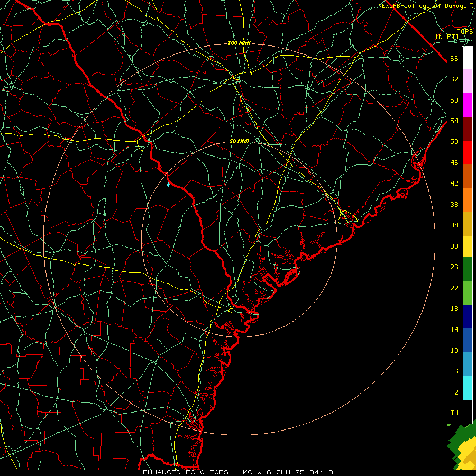Click the 2 value on legend scale
Viewport: 476px width, 476px height.
point(456,392)
